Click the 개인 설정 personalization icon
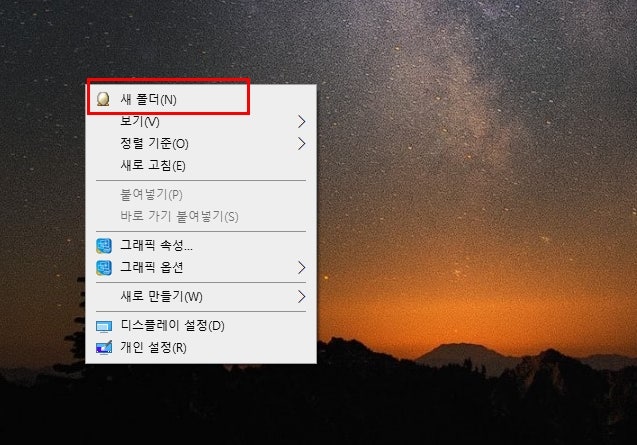This screenshot has height=445, width=637. point(104,348)
